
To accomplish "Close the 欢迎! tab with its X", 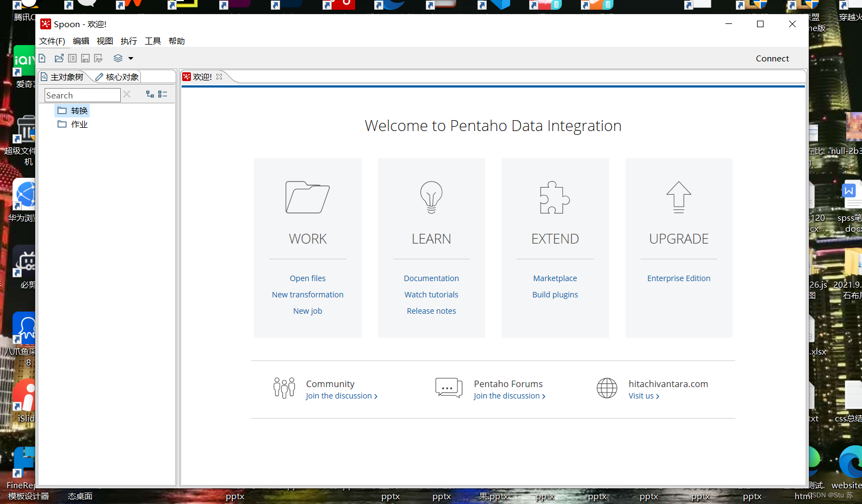I will tap(219, 77).
